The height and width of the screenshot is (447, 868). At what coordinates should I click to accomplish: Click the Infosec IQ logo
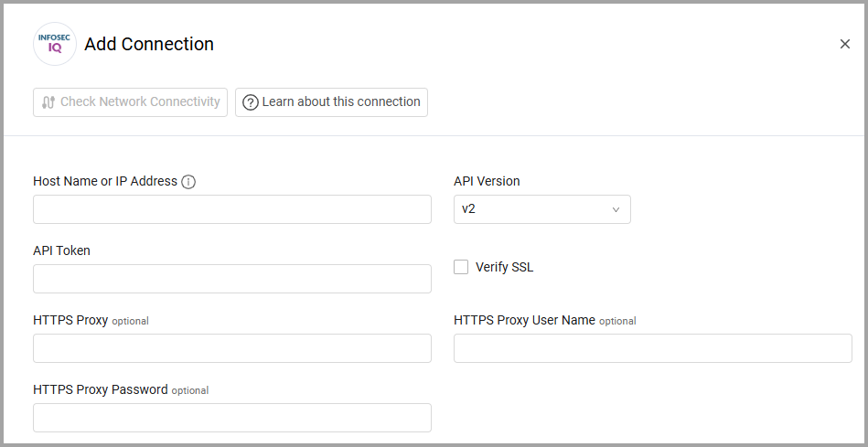55,44
